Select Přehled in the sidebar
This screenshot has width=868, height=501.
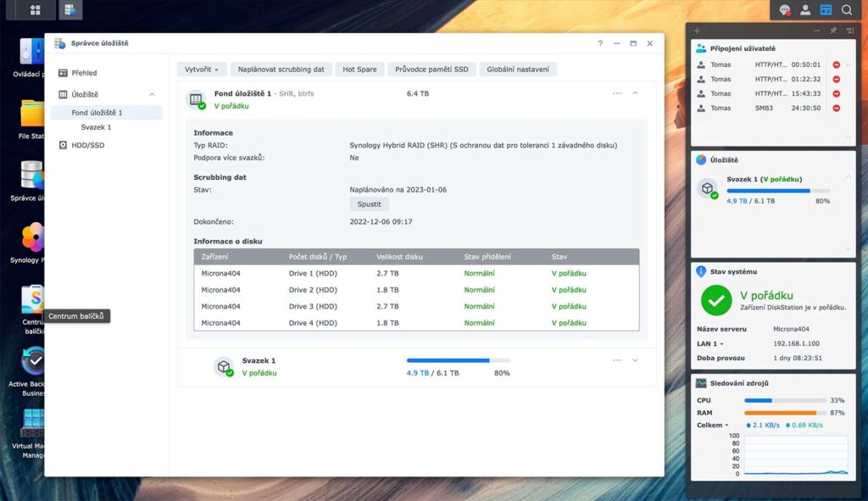point(84,73)
